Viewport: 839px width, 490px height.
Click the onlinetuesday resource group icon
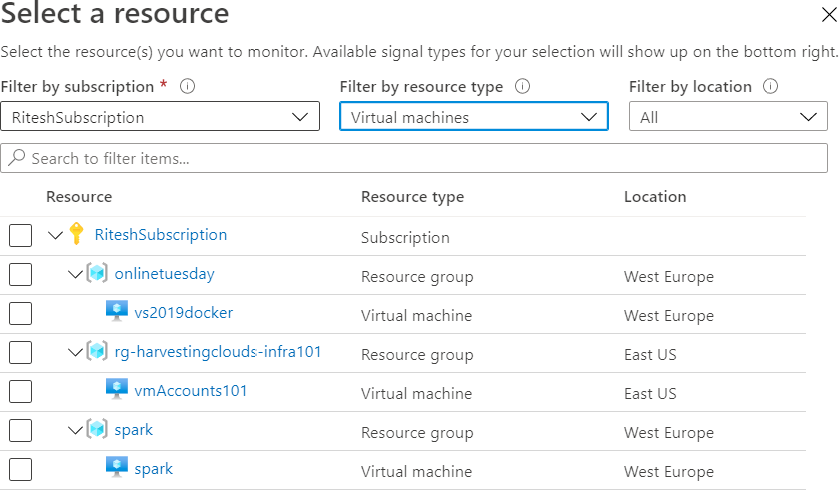97,274
